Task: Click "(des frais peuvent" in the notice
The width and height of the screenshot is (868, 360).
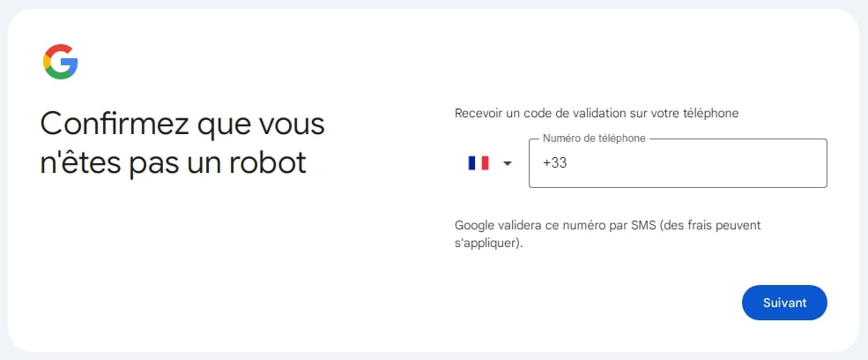Action: (x=712, y=225)
